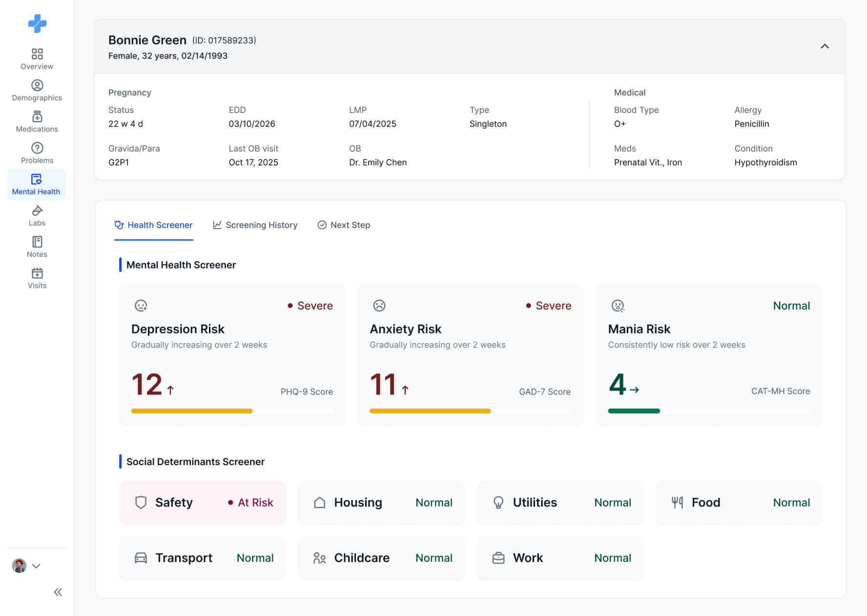Go to Demographics in the sidebar

(37, 90)
